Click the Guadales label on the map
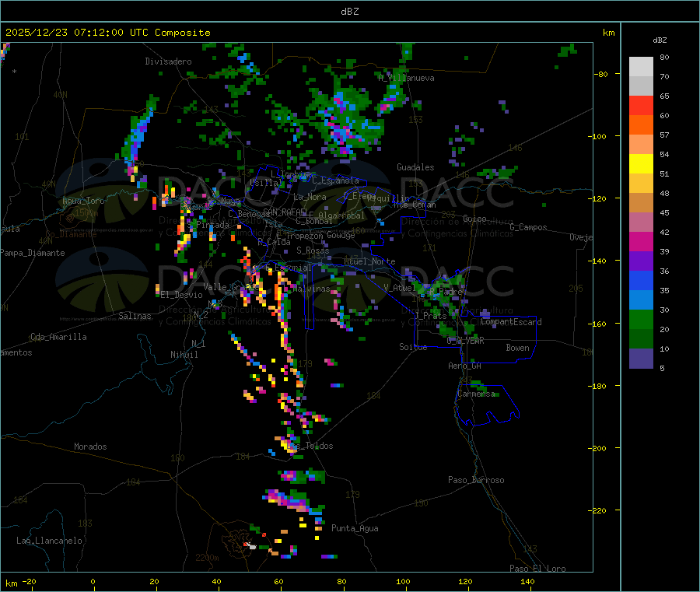 click(x=415, y=167)
